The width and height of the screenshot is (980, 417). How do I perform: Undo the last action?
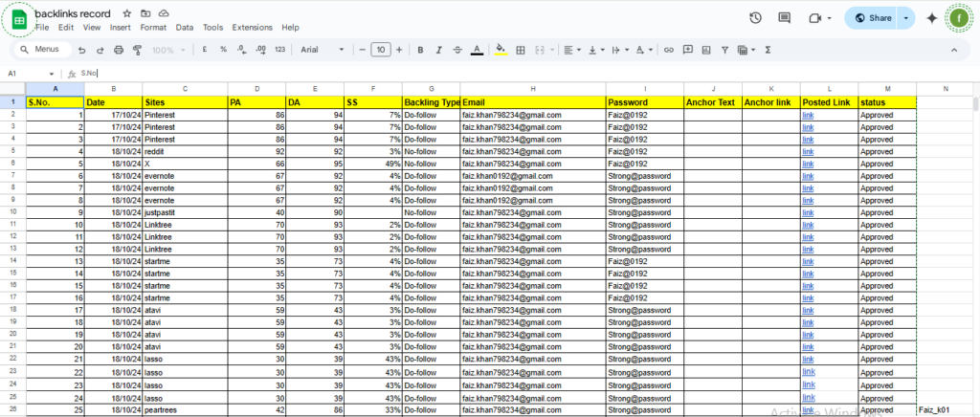(82, 50)
